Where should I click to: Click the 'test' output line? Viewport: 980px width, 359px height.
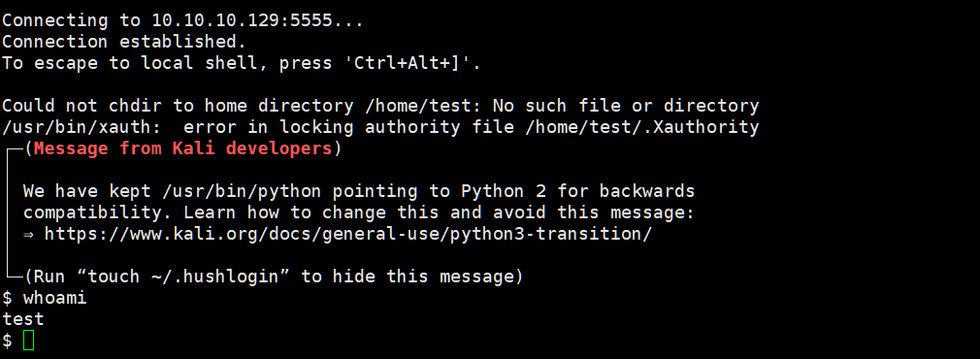pos(23,319)
